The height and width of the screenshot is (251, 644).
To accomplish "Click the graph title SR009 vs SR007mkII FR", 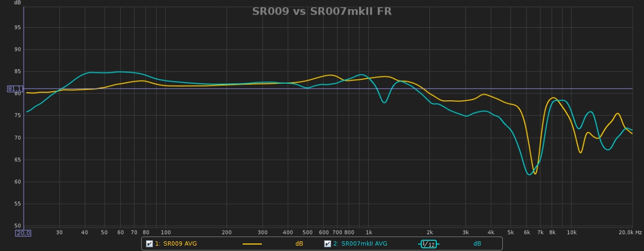I will point(322,11).
